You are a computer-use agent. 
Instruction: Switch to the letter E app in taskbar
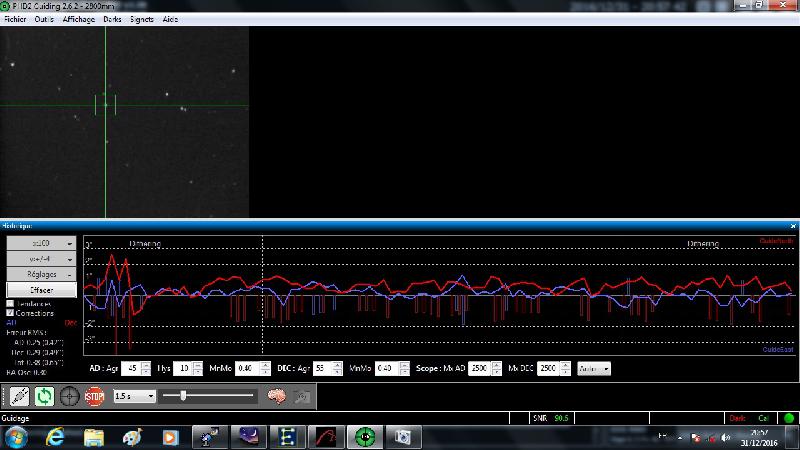[287, 437]
